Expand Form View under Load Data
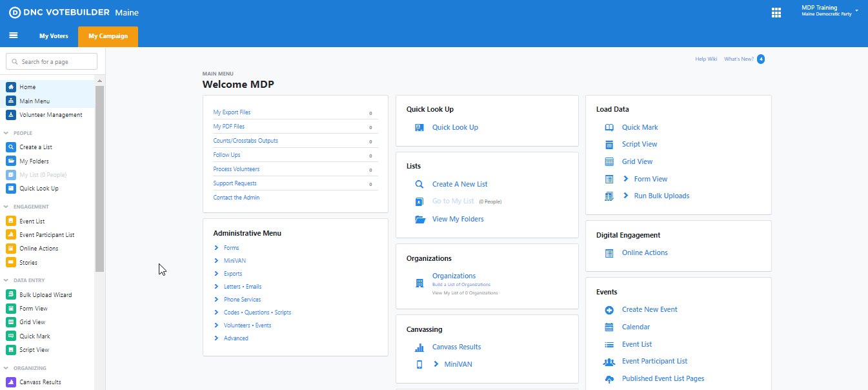Image resolution: width=868 pixels, height=390 pixels. pos(626,179)
